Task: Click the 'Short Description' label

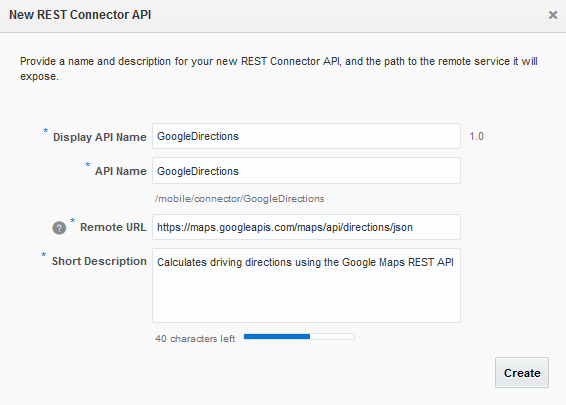Action: tap(99, 261)
